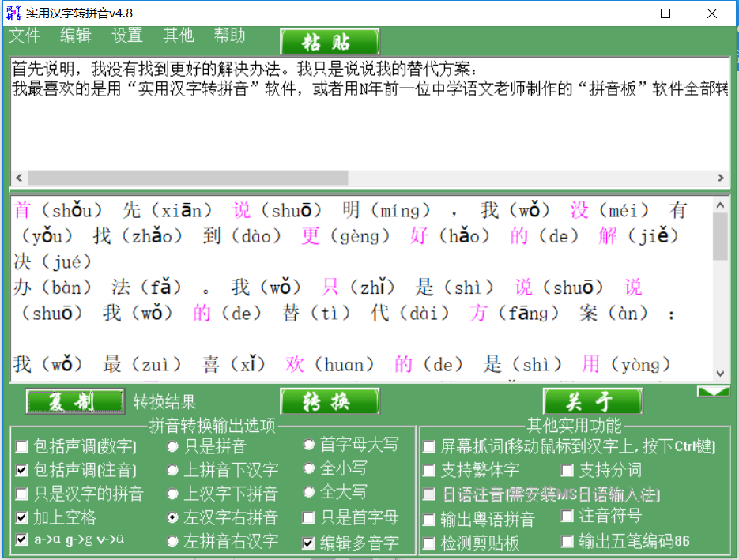The height and width of the screenshot is (560, 739).
Task: Click the input box horizontal scrollbar thumb
Action: click(x=187, y=178)
